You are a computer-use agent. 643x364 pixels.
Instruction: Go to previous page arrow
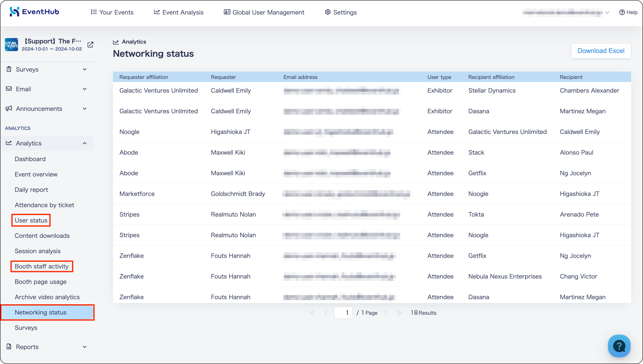point(326,312)
